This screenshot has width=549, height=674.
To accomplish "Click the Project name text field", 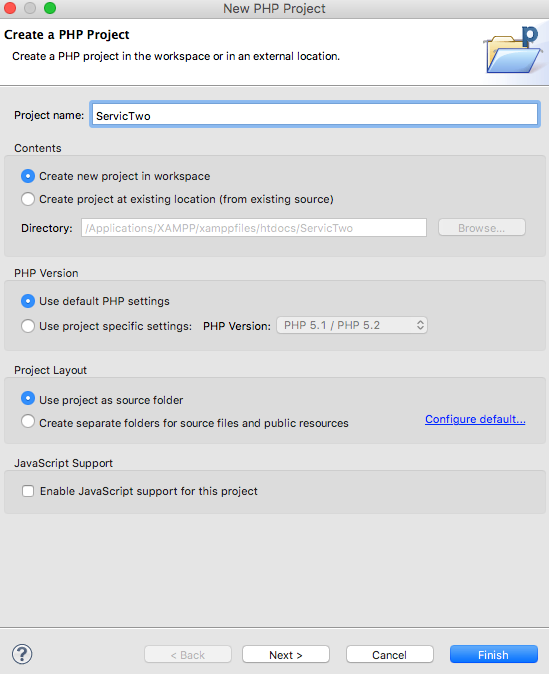I will (x=315, y=115).
